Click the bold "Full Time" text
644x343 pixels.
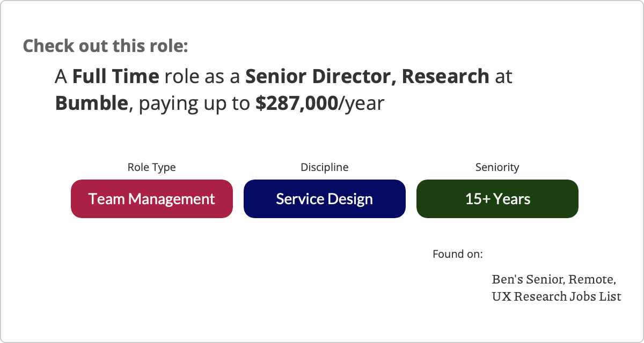[x=115, y=77]
